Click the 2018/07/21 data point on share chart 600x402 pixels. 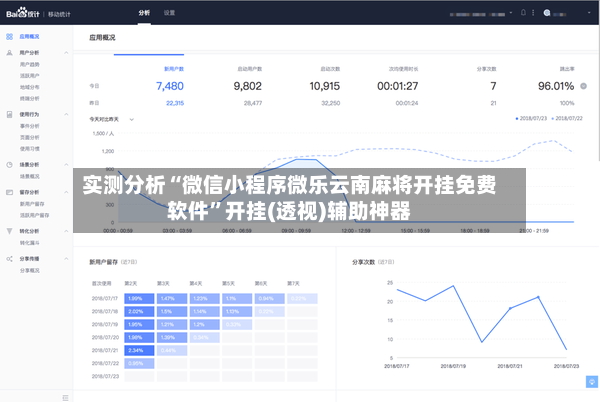click(x=510, y=308)
